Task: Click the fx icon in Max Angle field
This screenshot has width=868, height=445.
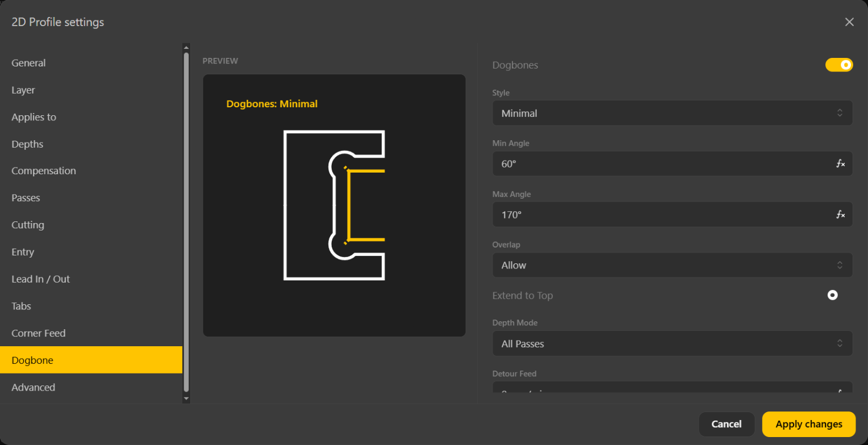Action: 840,215
